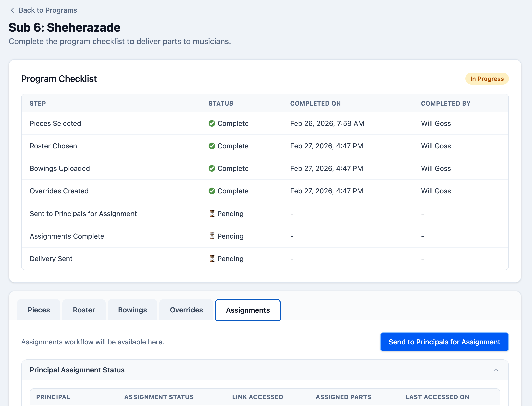Click the hourglass icon beside Delivery Sent
The width and height of the screenshot is (532, 406).
click(212, 258)
